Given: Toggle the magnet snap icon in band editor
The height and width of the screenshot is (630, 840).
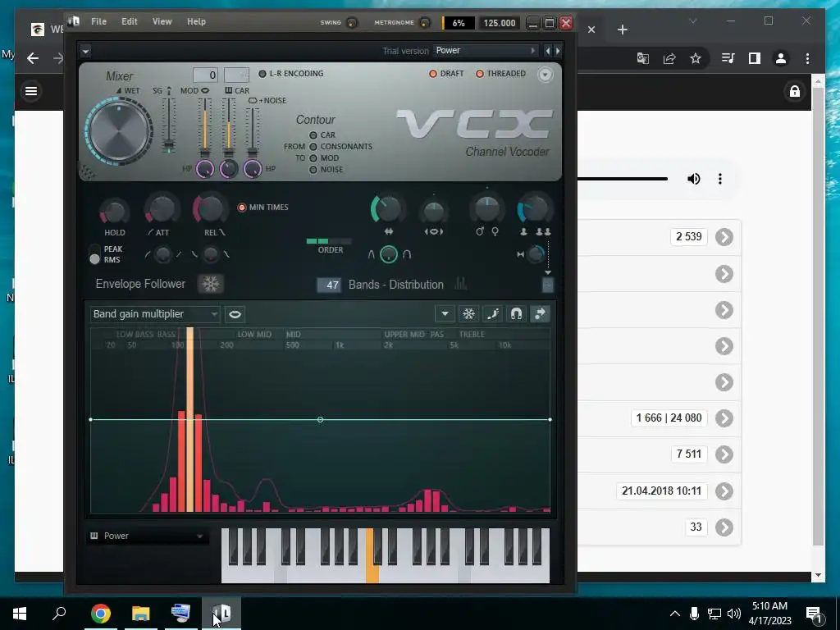Looking at the screenshot, I should [x=517, y=314].
